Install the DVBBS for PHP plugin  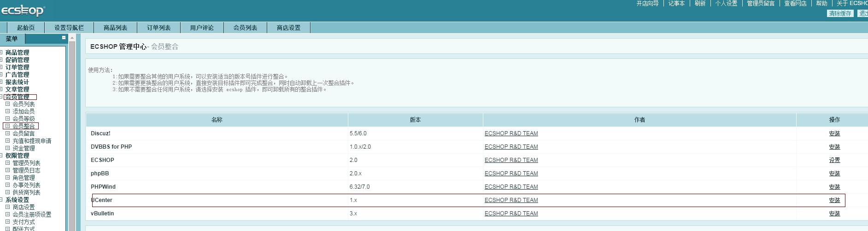[834, 147]
